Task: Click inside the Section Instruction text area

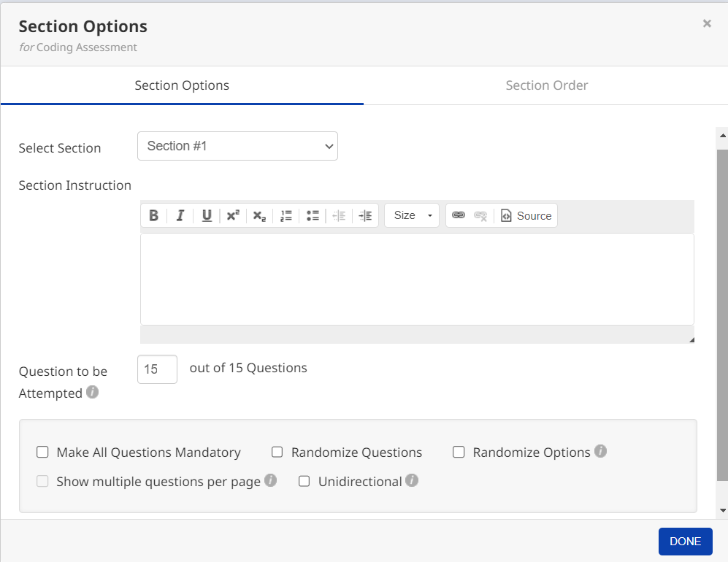Action: pos(417,279)
